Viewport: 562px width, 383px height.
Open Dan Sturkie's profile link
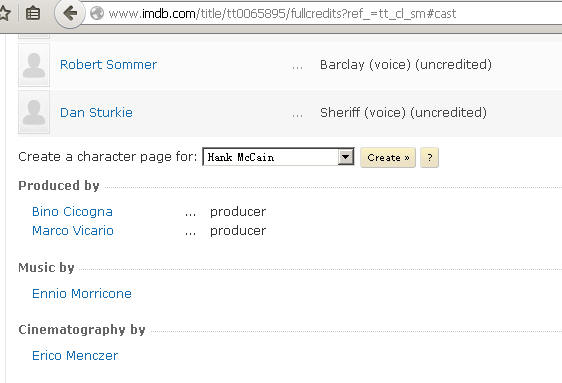[96, 112]
